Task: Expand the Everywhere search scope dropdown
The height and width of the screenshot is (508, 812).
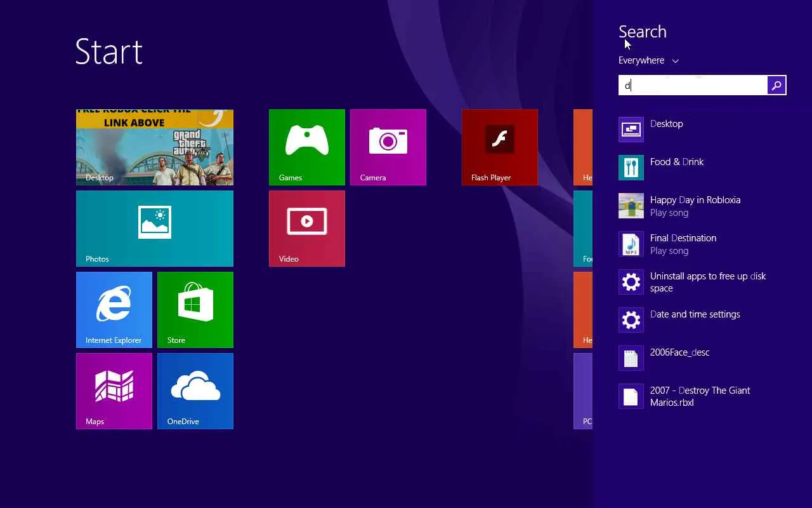Action: tap(648, 60)
